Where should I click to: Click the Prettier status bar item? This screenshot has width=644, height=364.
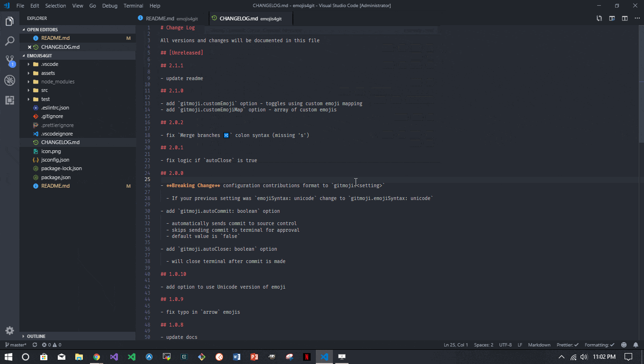click(x=567, y=345)
